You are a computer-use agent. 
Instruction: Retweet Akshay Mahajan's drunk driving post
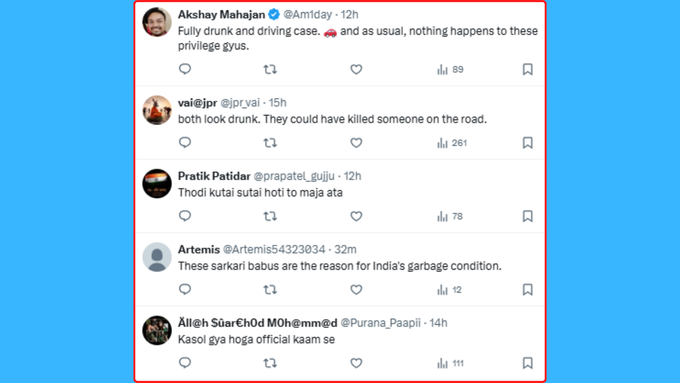[x=270, y=69]
